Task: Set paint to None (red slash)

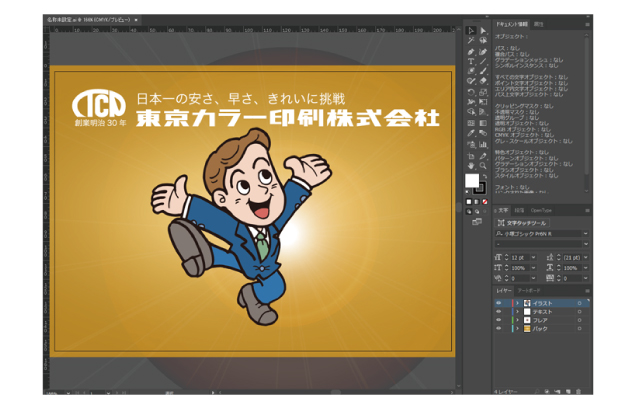Action: [485, 201]
